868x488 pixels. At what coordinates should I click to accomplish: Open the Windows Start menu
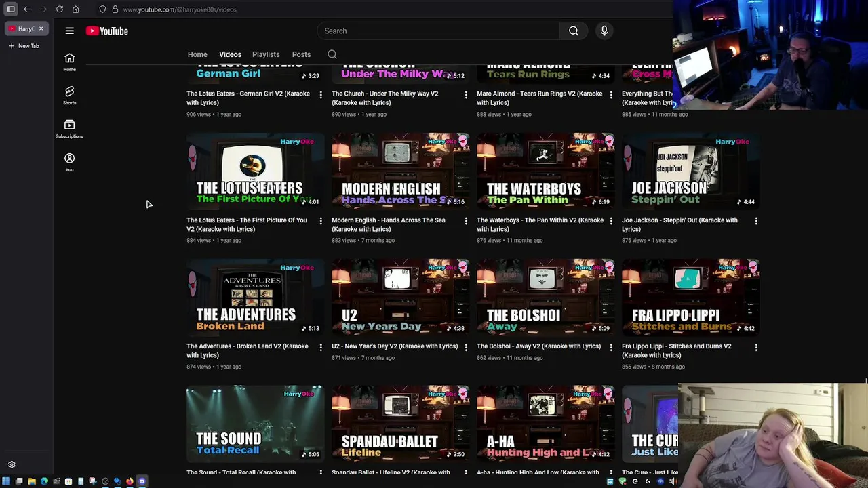click(x=6, y=481)
